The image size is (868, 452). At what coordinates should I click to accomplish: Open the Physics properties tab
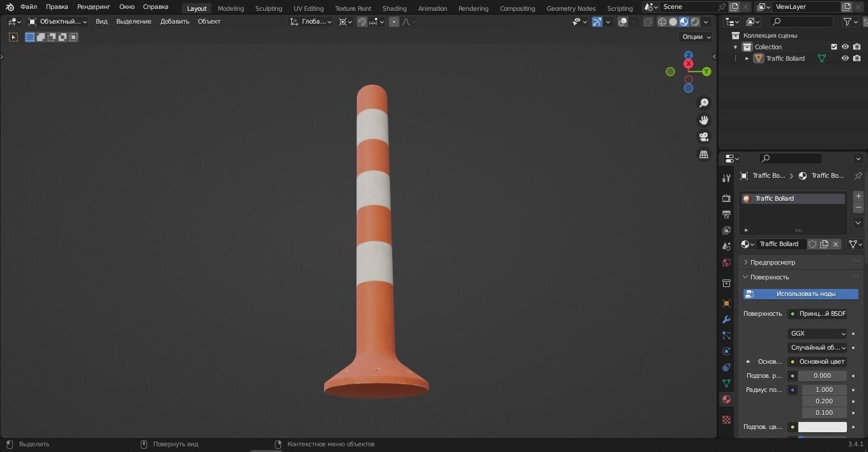[x=726, y=352]
